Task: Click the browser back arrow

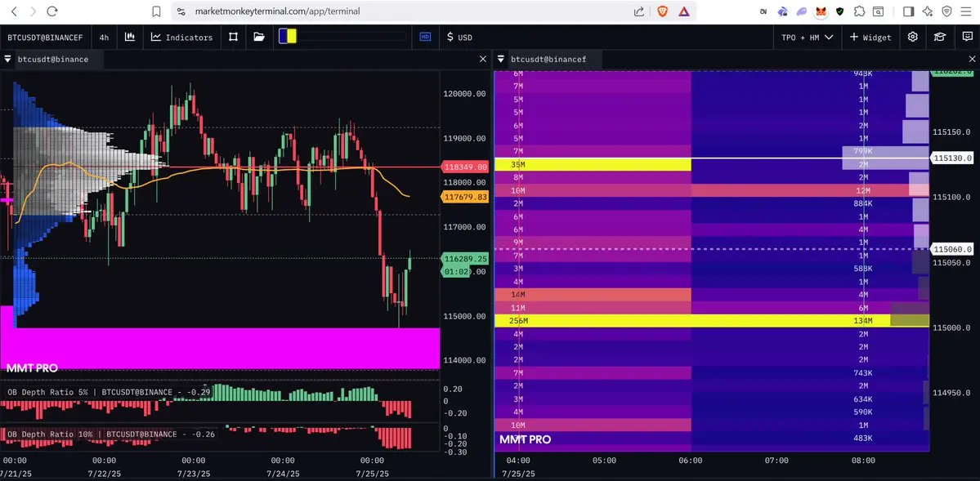Action: point(15,11)
